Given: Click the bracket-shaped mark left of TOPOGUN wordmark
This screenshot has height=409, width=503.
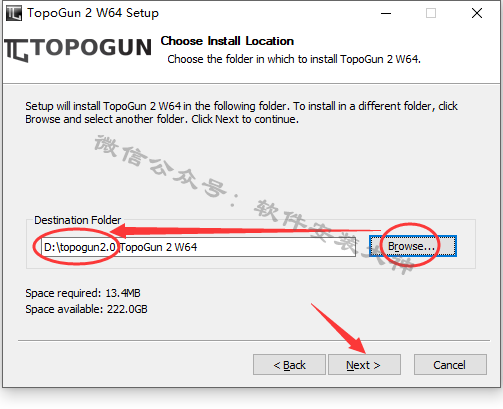Looking at the screenshot, I should click(16, 50).
